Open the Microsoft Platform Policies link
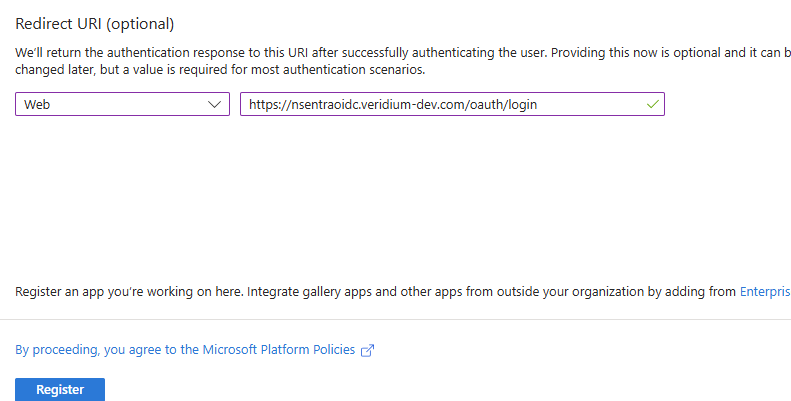Viewport: 791px width, 401px height. pos(278,350)
